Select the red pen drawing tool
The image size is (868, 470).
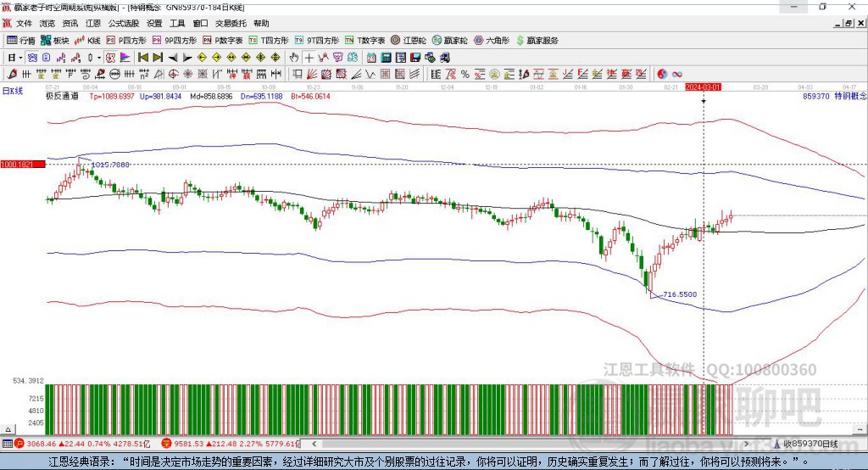tap(12, 74)
